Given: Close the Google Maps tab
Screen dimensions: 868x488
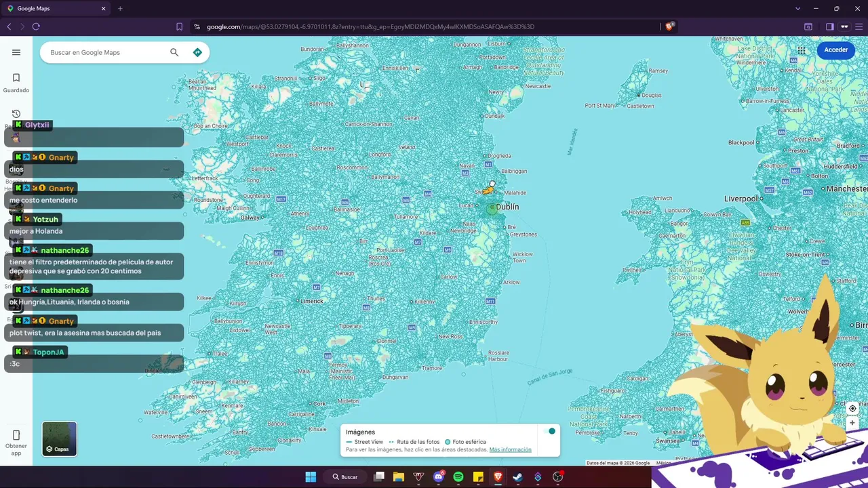Looking at the screenshot, I should pos(103,9).
